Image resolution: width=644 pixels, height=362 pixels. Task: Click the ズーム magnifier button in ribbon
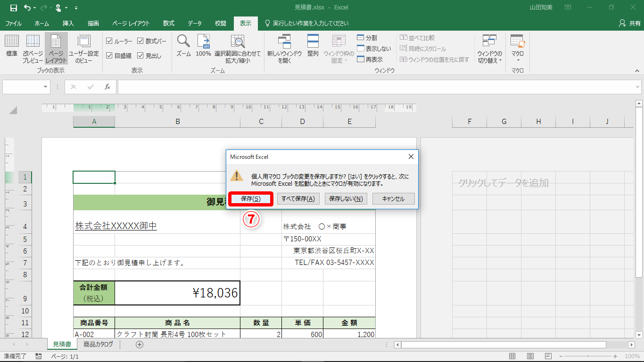183,46
